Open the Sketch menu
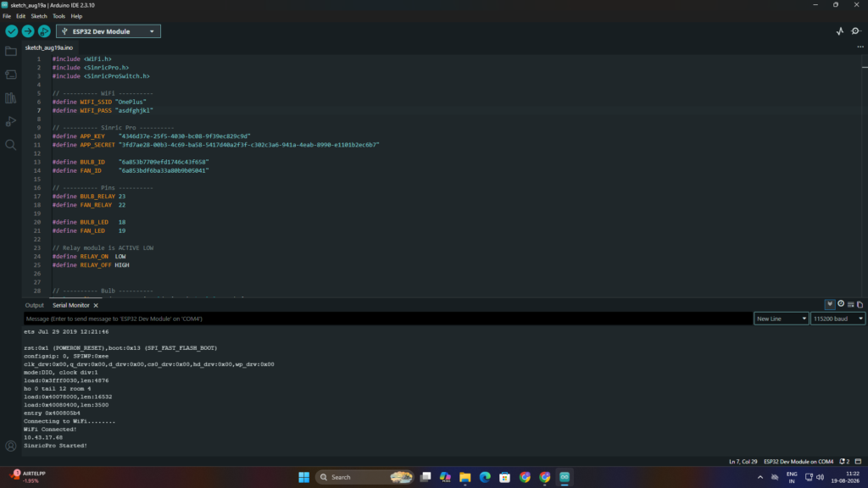Viewport: 868px width, 488px height. 39,16
